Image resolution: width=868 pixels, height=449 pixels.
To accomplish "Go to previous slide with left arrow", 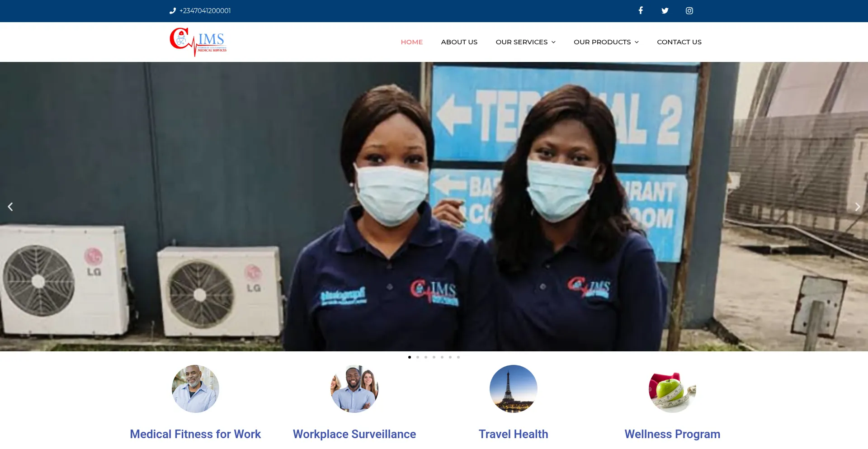I will [10, 207].
